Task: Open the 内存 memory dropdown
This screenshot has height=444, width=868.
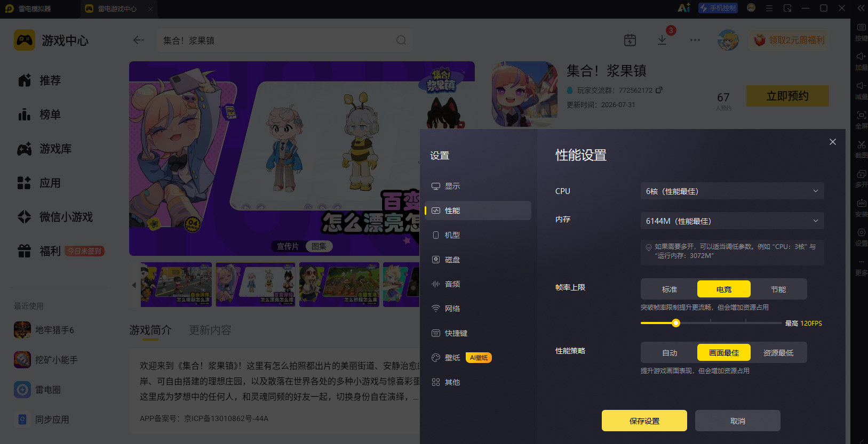Action: pos(732,221)
